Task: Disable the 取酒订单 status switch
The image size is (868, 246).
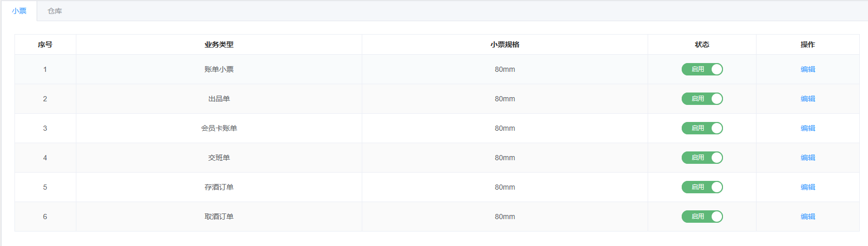Action: 702,217
